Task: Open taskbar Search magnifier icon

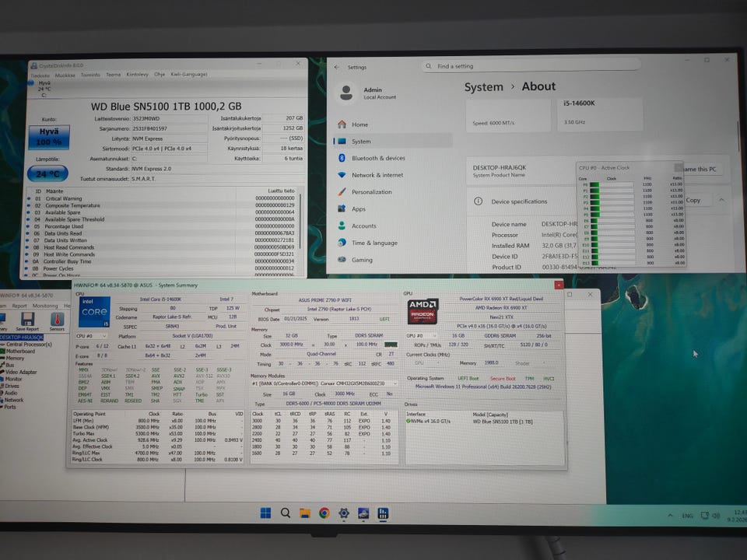Action: 286,513
